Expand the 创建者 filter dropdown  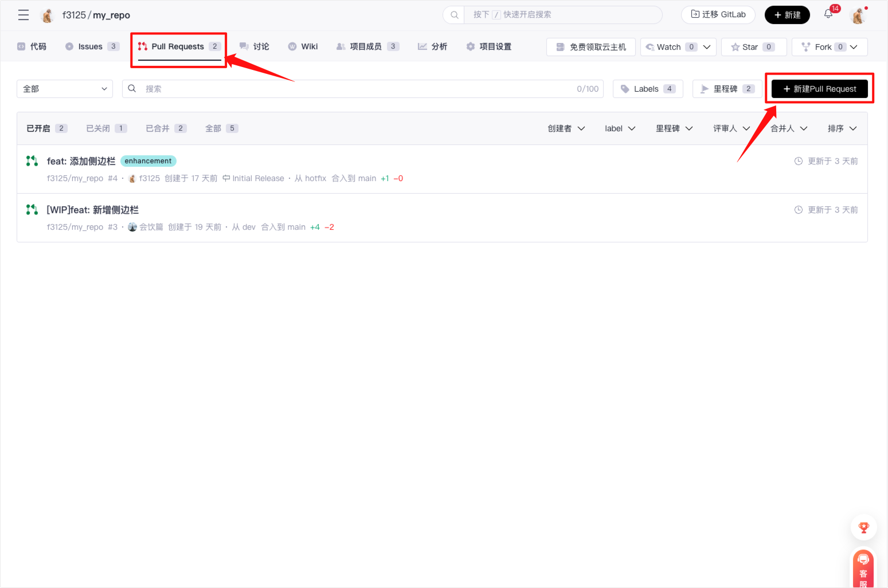point(566,128)
